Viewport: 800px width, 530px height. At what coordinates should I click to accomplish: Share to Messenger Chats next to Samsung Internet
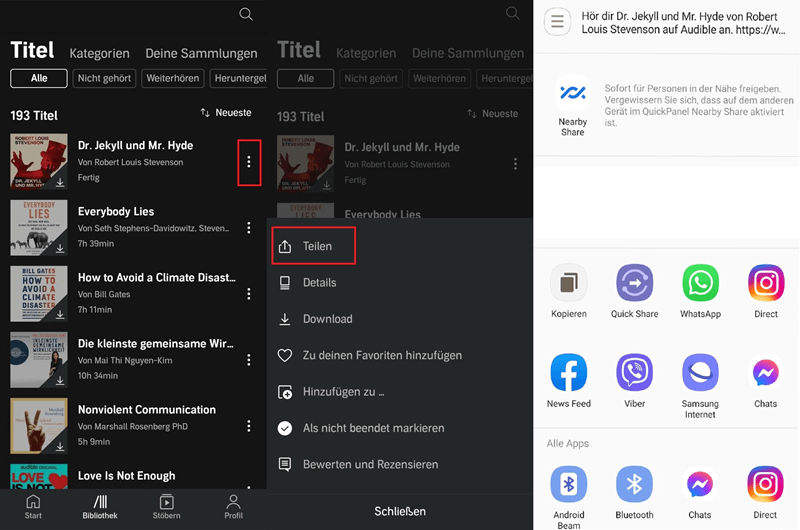point(765,381)
